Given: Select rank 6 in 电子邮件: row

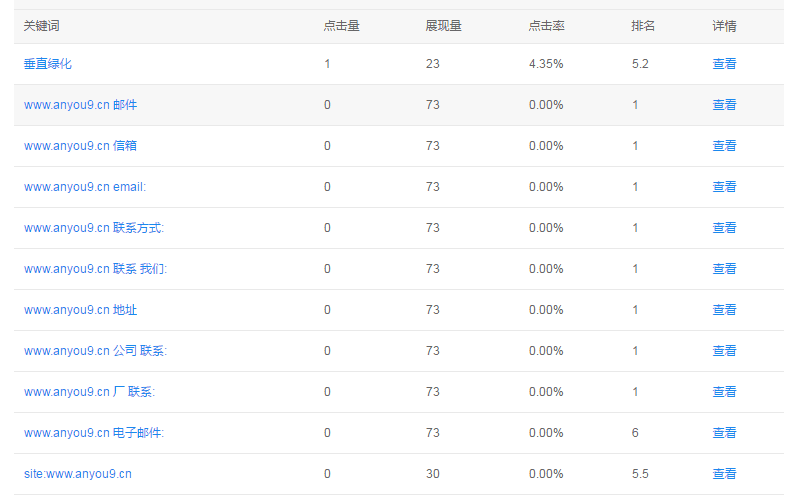Looking at the screenshot, I should [635, 433].
